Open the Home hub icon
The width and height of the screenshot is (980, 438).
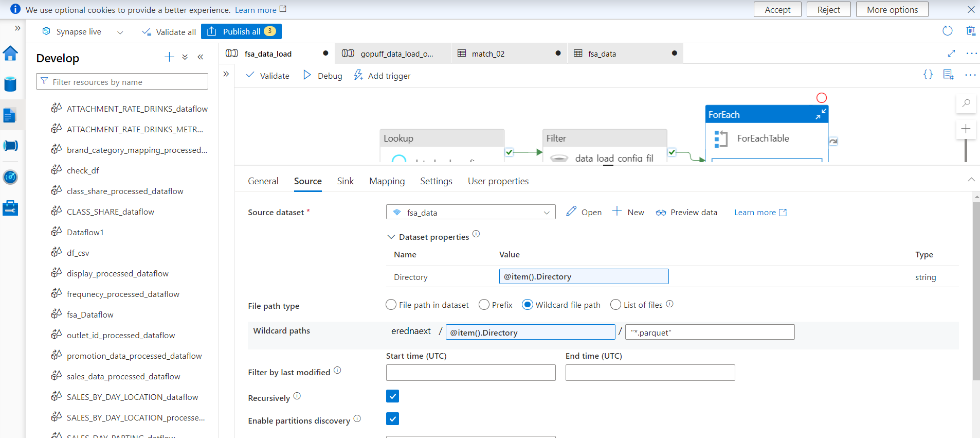pyautogui.click(x=10, y=53)
